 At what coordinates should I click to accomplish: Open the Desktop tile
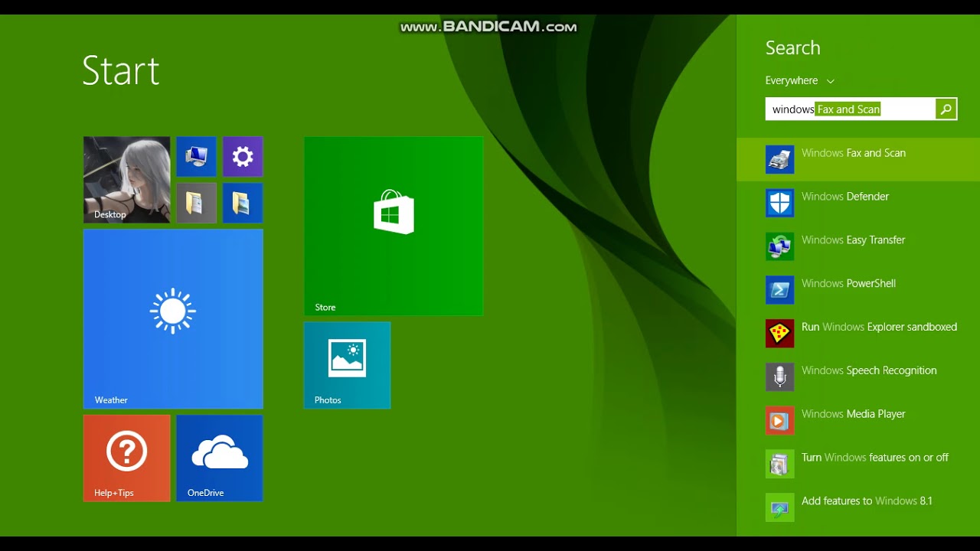tap(126, 180)
